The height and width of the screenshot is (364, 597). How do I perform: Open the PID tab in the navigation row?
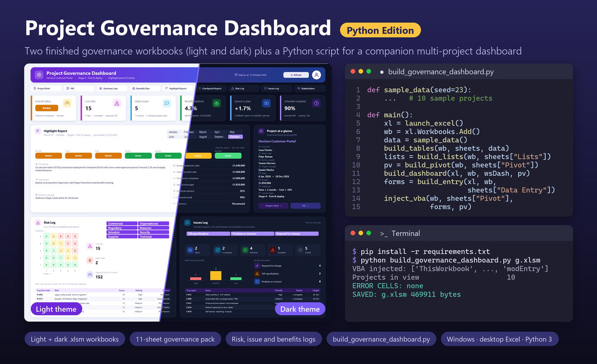point(78,89)
